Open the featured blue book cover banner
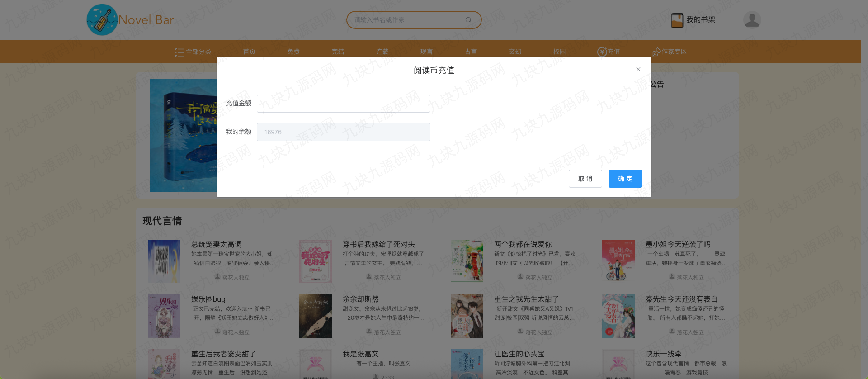Image resolution: width=868 pixels, height=379 pixels. pos(183,135)
